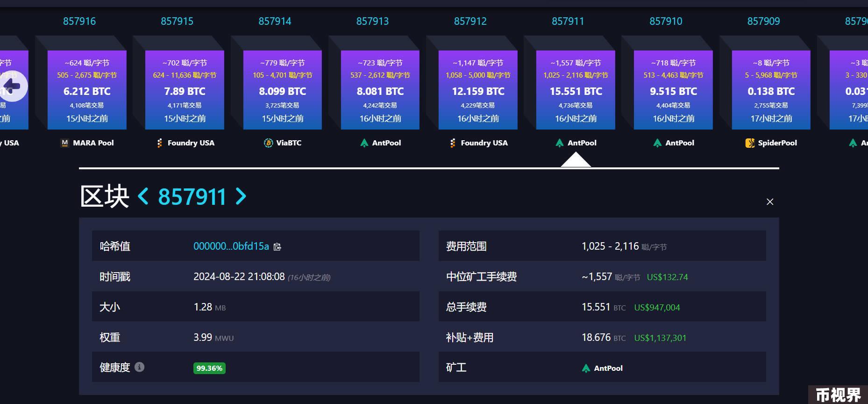Open Foundry USA link under block 857915
The image size is (868, 404).
[191, 143]
